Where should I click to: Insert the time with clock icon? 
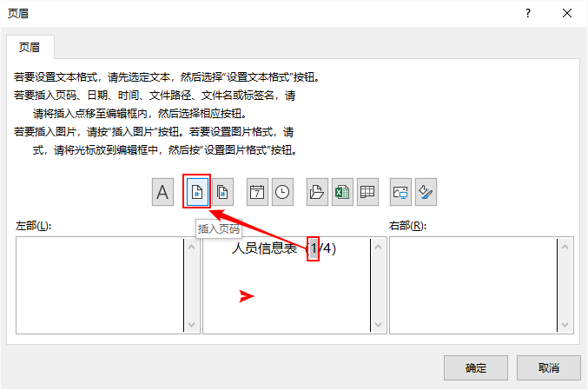click(282, 192)
